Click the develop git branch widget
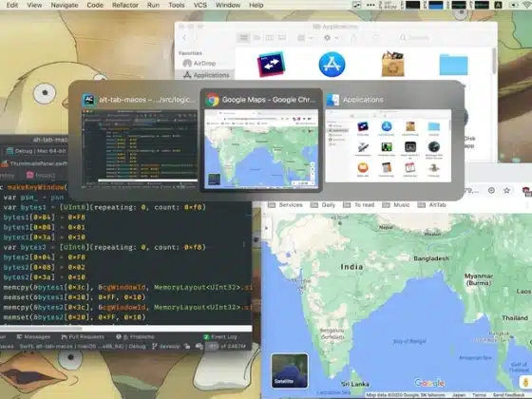The image size is (532, 399). pos(166,346)
